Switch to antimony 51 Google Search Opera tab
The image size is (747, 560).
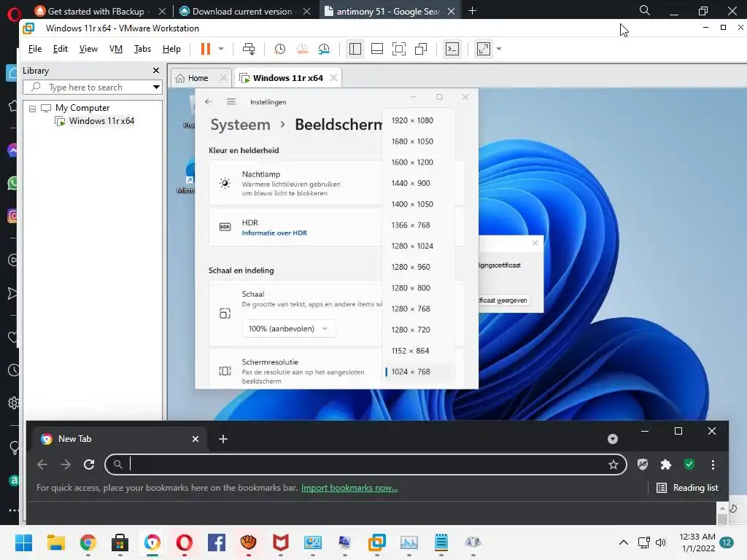(388, 12)
